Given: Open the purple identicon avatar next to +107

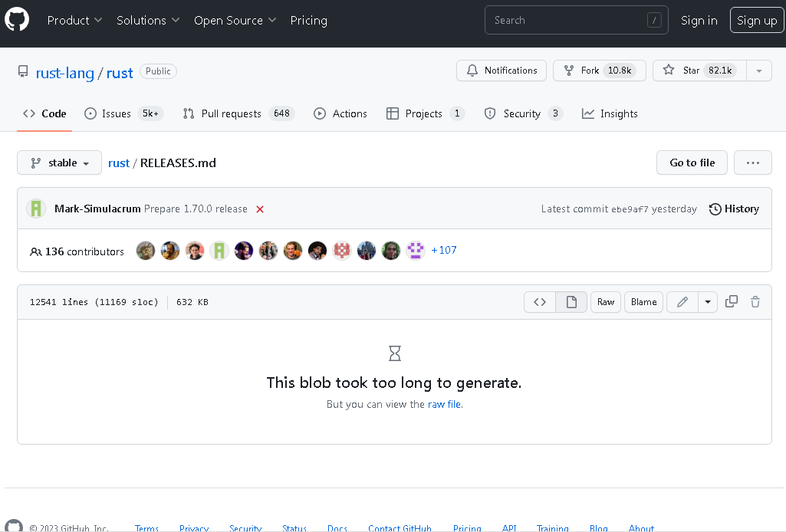Looking at the screenshot, I should coord(415,251).
